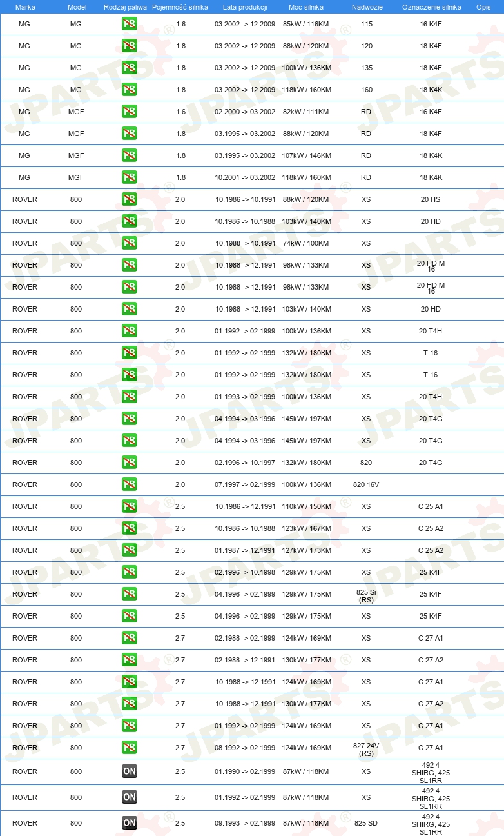Select ON diesel icon in 01.1990 production row
This screenshot has width=504, height=836.
[x=130, y=771]
